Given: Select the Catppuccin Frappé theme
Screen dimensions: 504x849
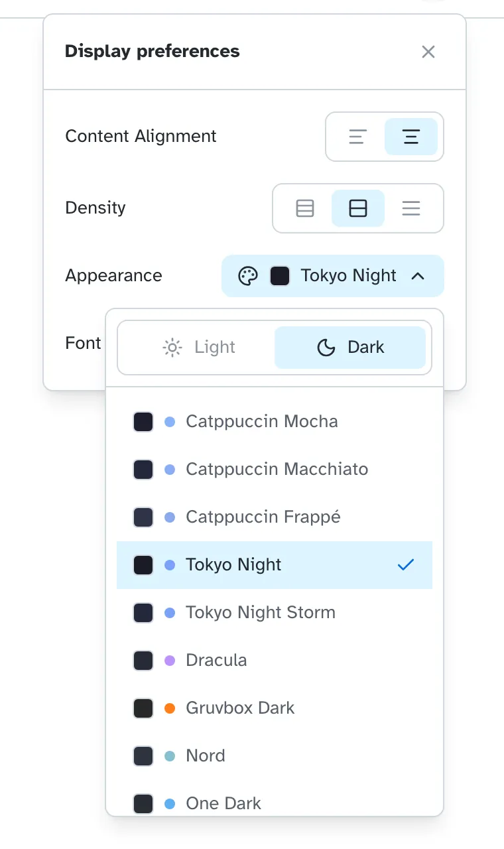Looking at the screenshot, I should (275, 517).
